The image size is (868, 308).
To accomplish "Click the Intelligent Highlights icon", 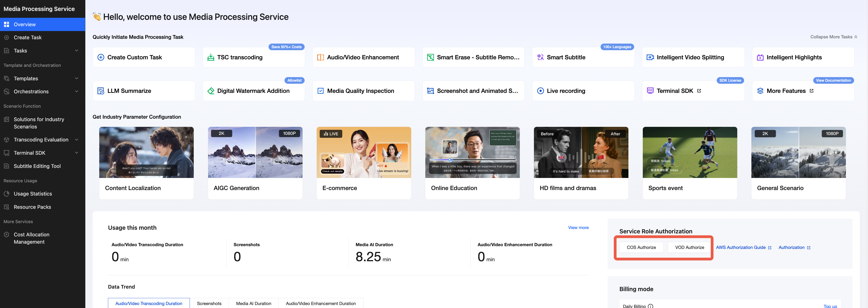I will (x=760, y=57).
